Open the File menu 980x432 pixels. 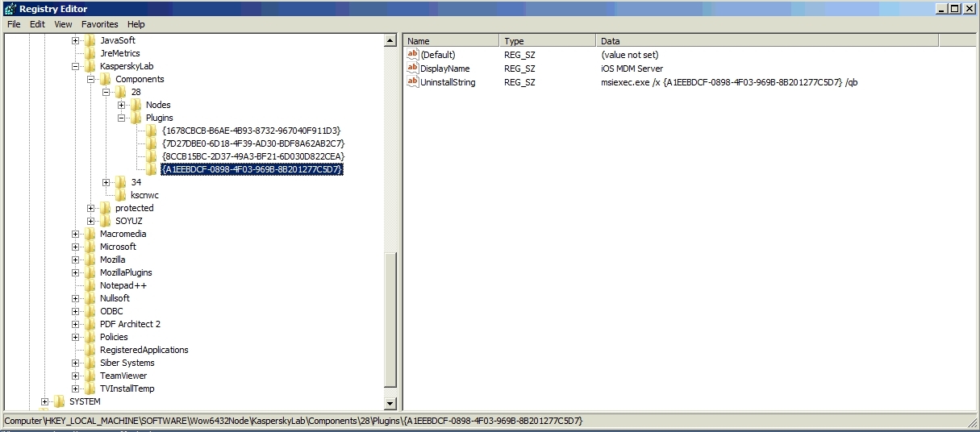coord(14,24)
